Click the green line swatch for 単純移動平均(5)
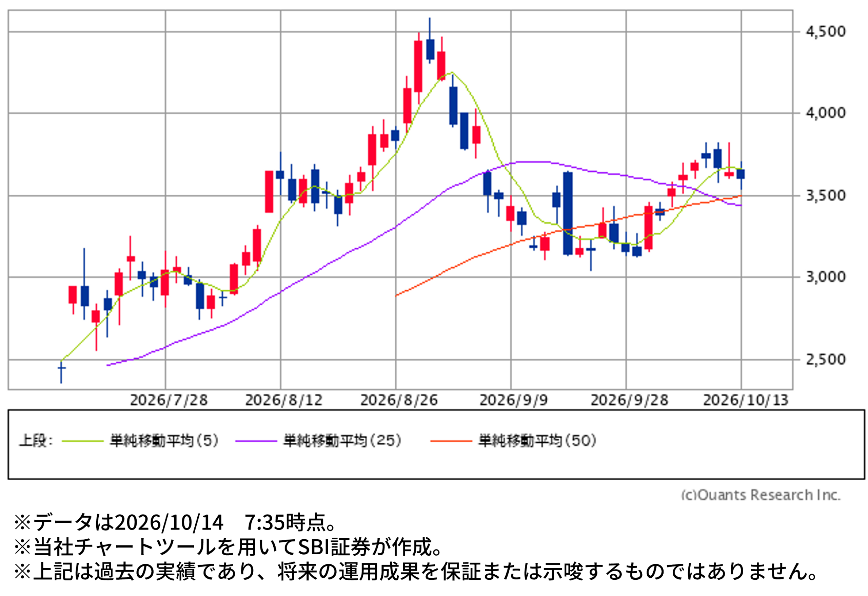Screen dimensions: 868x596 point(82,441)
